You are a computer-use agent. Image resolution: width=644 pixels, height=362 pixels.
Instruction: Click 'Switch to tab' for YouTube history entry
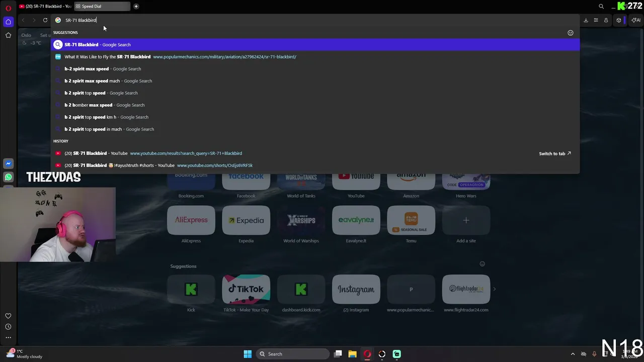pyautogui.click(x=555, y=153)
